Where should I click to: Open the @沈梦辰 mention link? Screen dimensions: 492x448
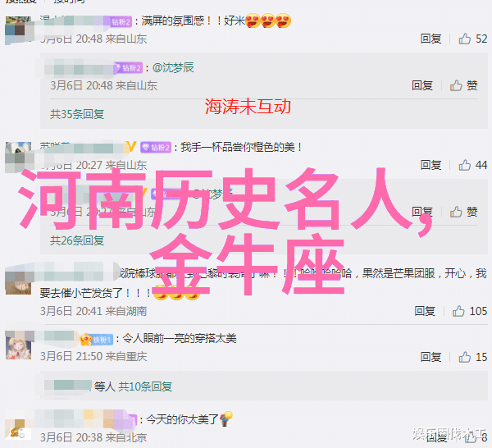173,67
